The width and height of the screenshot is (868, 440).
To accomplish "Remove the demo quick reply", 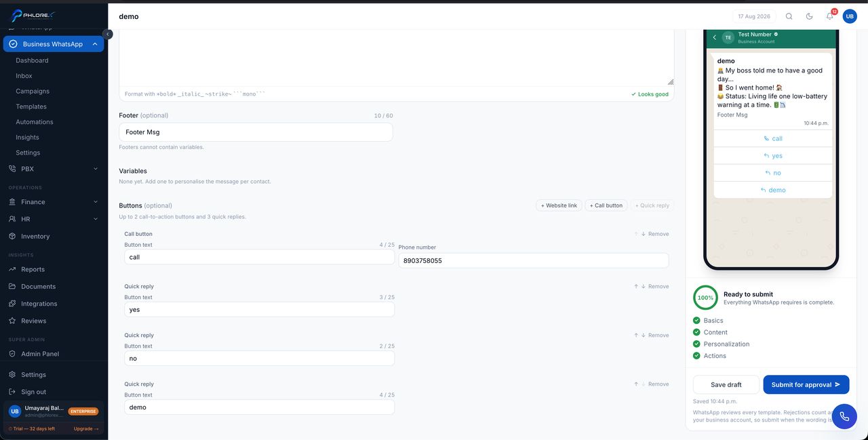I will tap(658, 384).
